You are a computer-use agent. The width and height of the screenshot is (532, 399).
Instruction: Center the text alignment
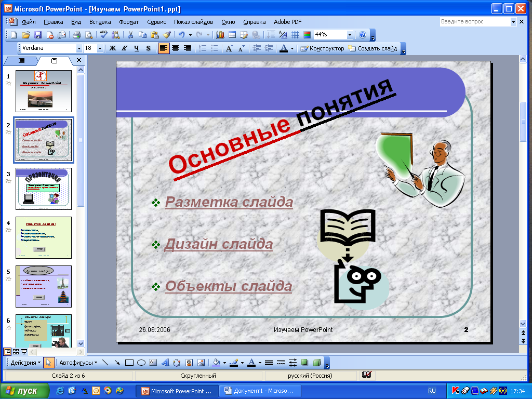(x=176, y=48)
